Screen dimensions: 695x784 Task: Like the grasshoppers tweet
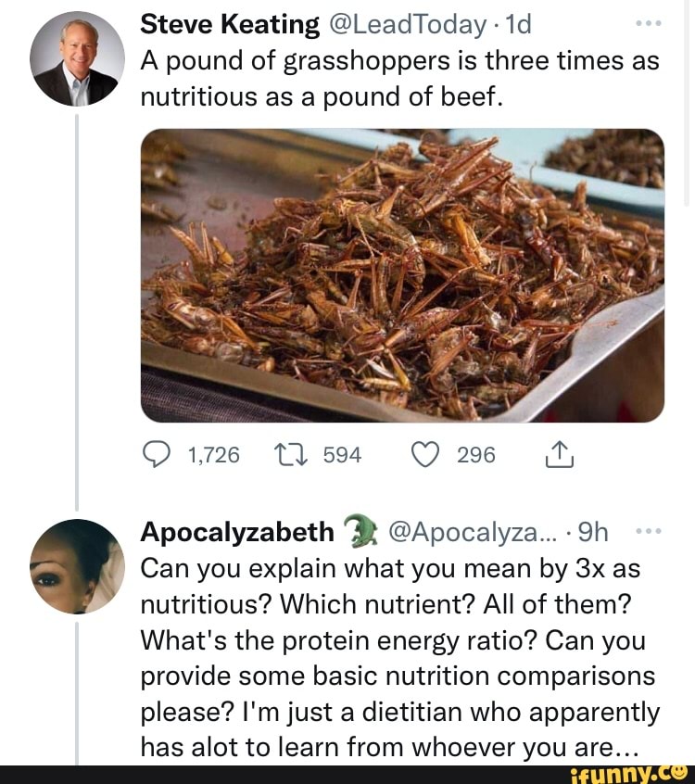[x=423, y=455]
